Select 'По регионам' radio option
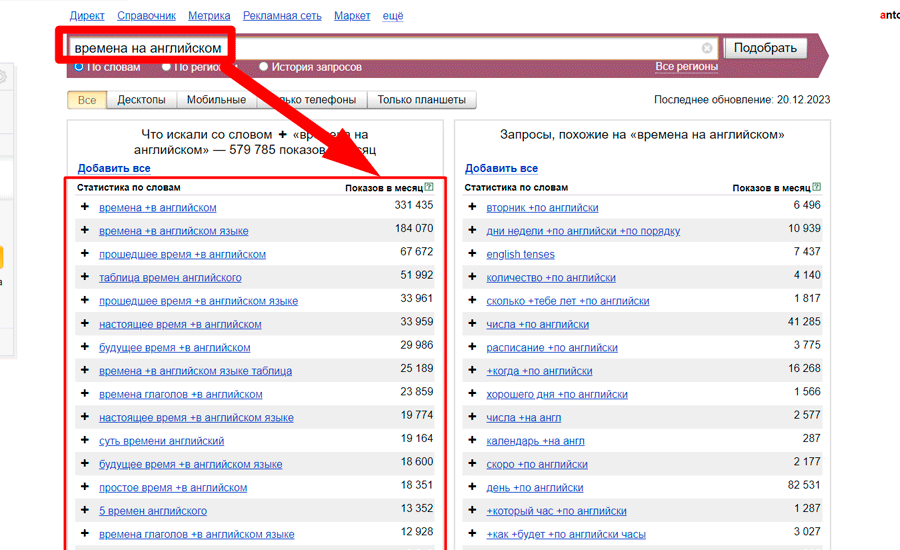The height and width of the screenshot is (550, 900). (x=166, y=67)
